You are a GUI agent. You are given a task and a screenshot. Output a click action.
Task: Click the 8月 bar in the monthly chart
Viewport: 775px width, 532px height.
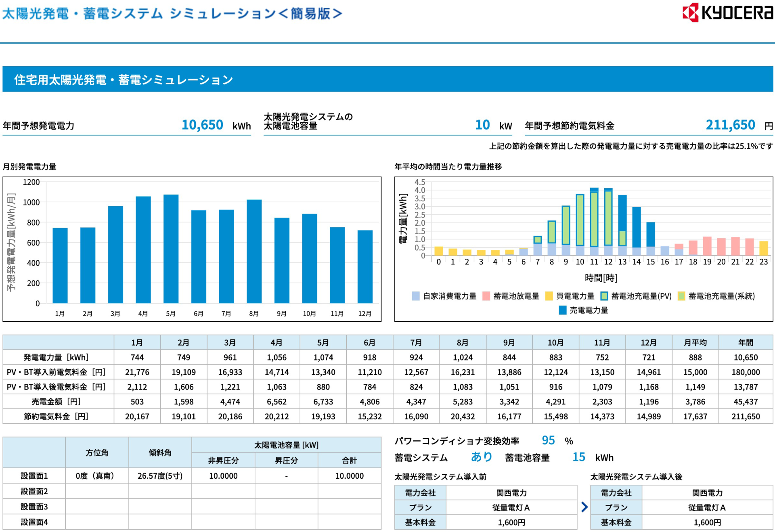click(x=254, y=251)
